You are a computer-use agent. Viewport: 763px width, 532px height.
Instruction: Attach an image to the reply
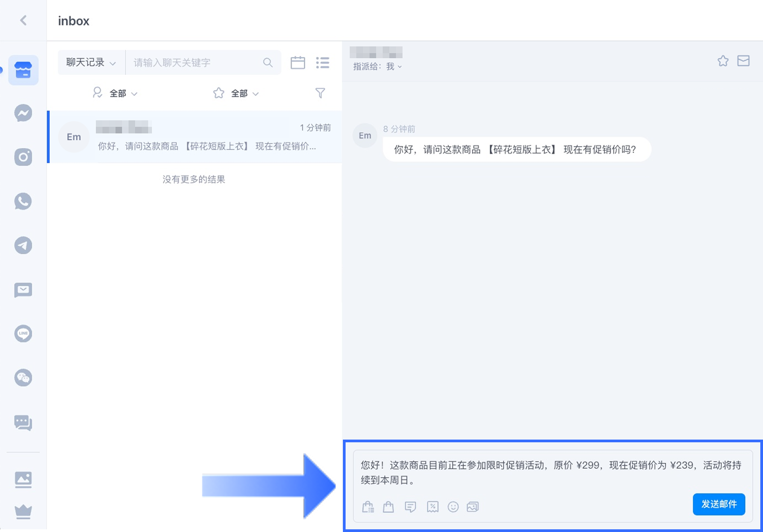[x=473, y=507]
